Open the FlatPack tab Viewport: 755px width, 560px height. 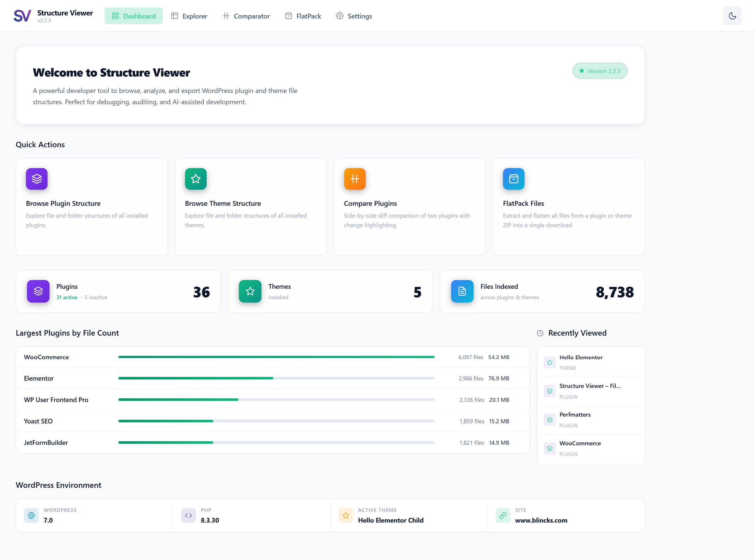click(303, 16)
